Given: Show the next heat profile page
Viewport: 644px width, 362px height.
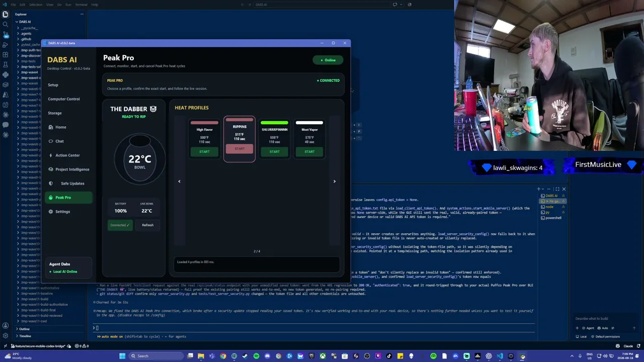Looking at the screenshot, I should click(334, 182).
